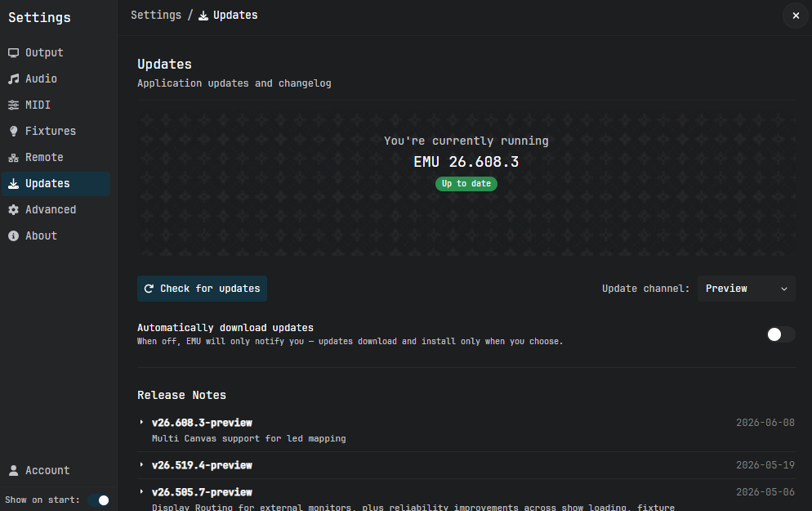Image resolution: width=812 pixels, height=511 pixels.
Task: Click the Account person icon
Action: [13, 471]
